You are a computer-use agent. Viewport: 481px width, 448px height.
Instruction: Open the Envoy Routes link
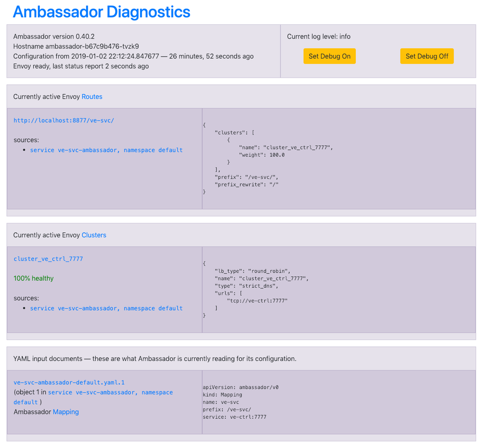(91, 96)
